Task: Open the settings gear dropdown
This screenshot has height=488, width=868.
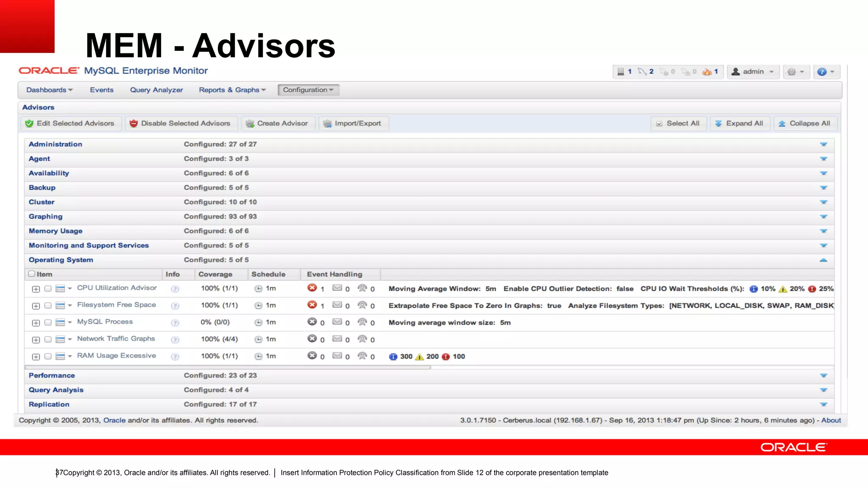Action: [796, 72]
